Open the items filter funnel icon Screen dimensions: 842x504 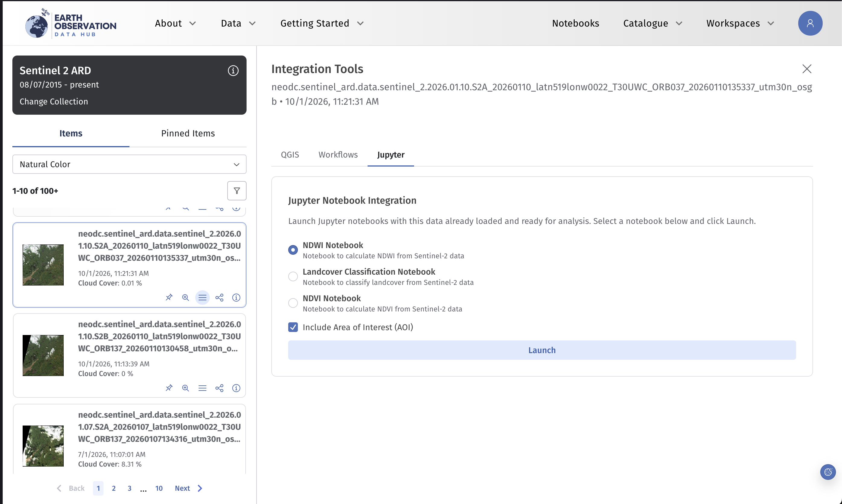coord(237,191)
